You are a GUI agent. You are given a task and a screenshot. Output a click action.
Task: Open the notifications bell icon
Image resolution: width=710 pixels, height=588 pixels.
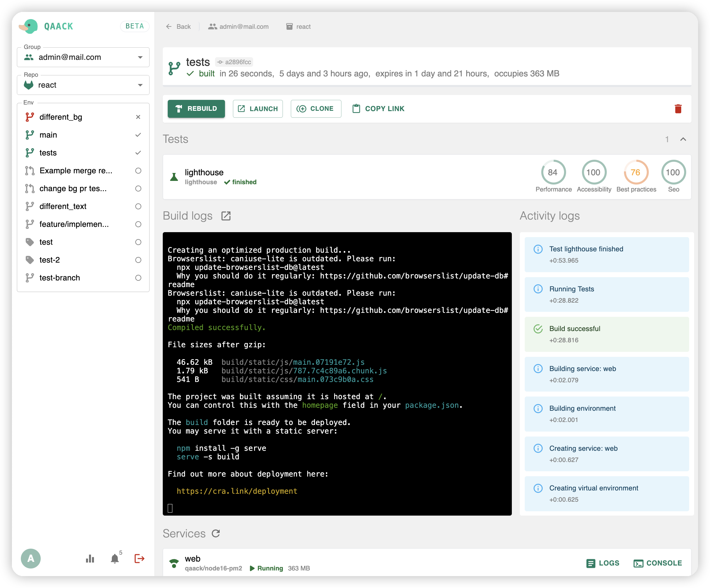115,559
